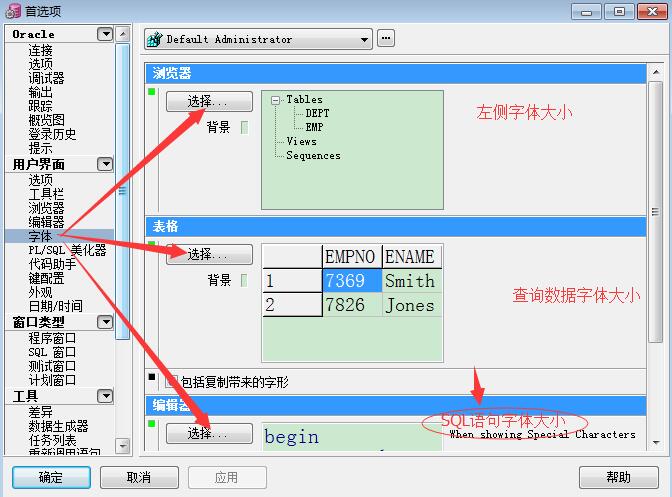Click the 首选项 window title icon
This screenshot has width=672, height=497.
tap(13, 11)
